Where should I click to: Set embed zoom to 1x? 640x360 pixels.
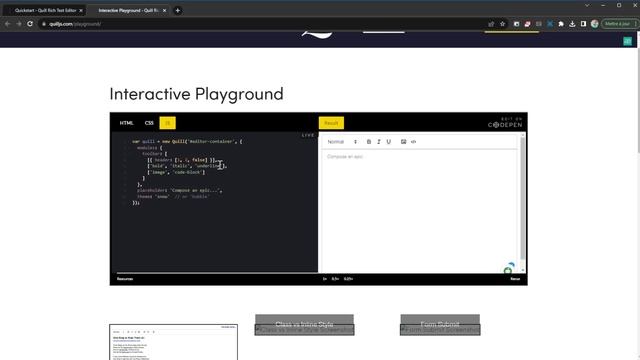[x=325, y=279]
